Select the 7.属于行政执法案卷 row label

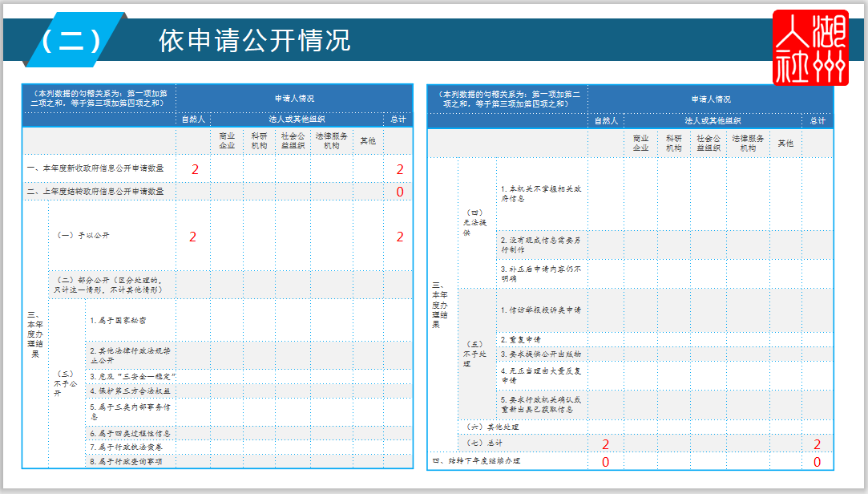tap(126, 447)
